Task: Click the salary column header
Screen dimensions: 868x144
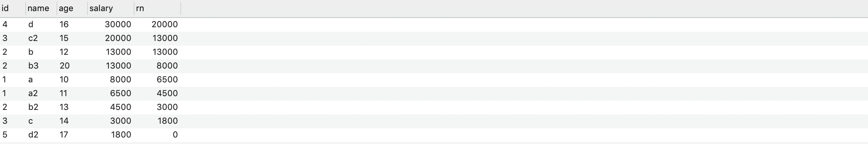Action: click(x=111, y=8)
